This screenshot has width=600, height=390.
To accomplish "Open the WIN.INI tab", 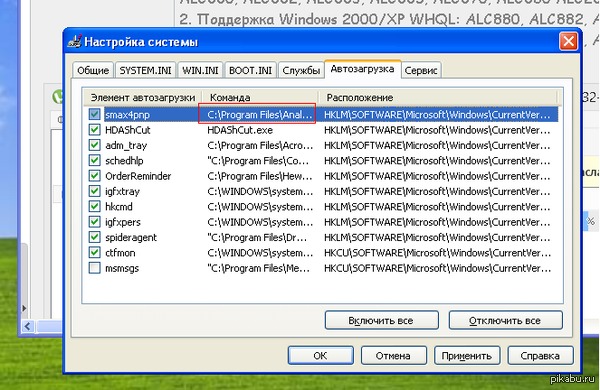I will [x=200, y=70].
